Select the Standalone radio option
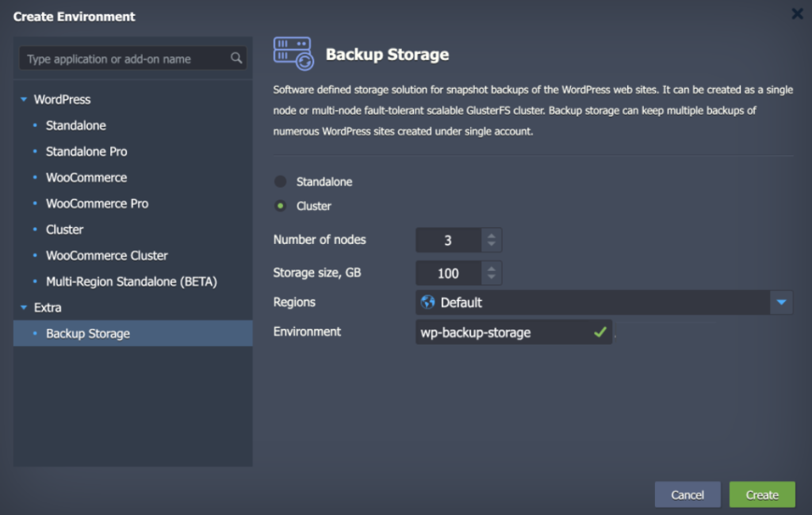The height and width of the screenshot is (515, 812). (x=280, y=181)
